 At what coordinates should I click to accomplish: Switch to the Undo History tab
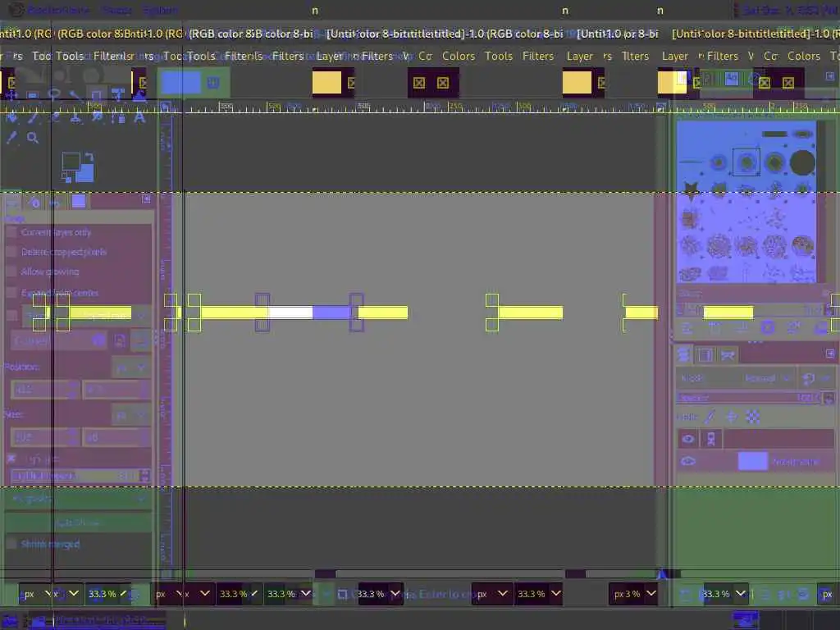coord(55,202)
